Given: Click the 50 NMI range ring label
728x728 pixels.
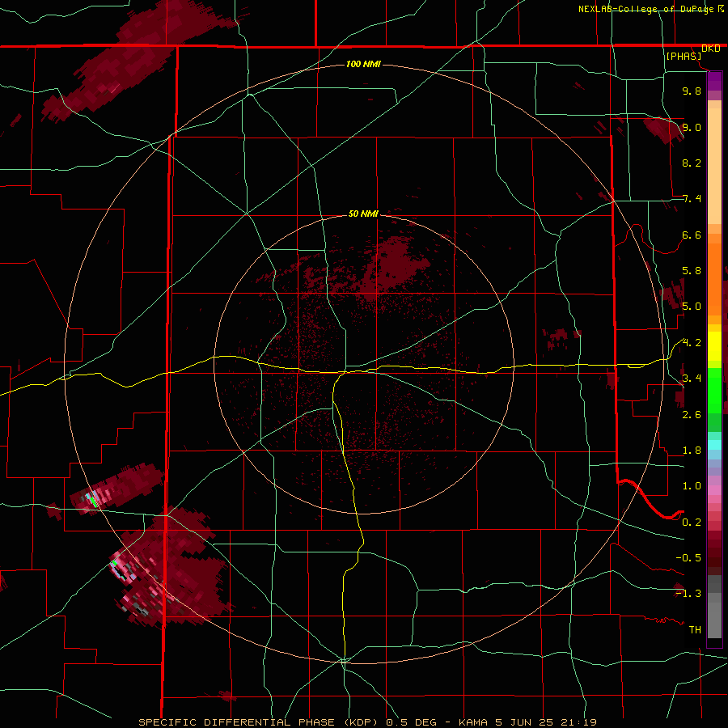Looking at the screenshot, I should (363, 214).
